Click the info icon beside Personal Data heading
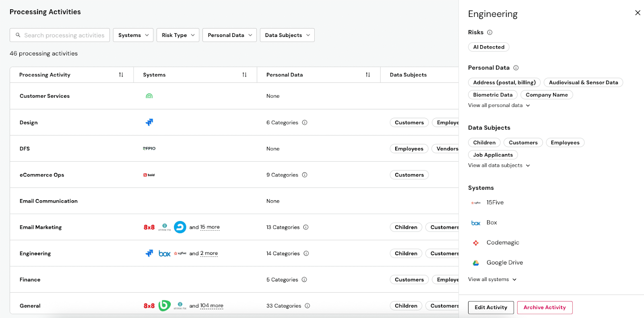Image resolution: width=644 pixels, height=318 pixels. [x=516, y=68]
